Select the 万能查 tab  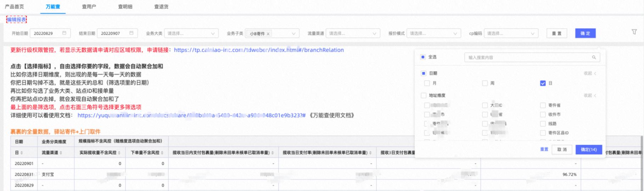53,6
